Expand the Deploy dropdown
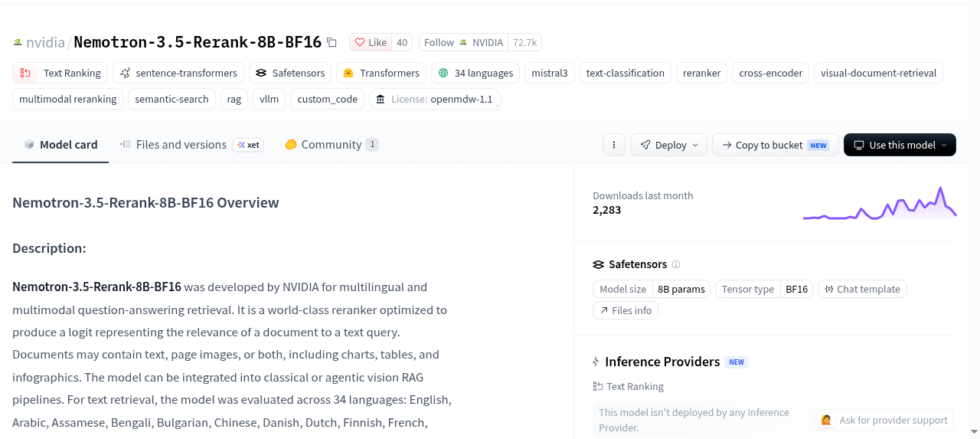Viewport: 980px width, 439px height. [x=668, y=145]
